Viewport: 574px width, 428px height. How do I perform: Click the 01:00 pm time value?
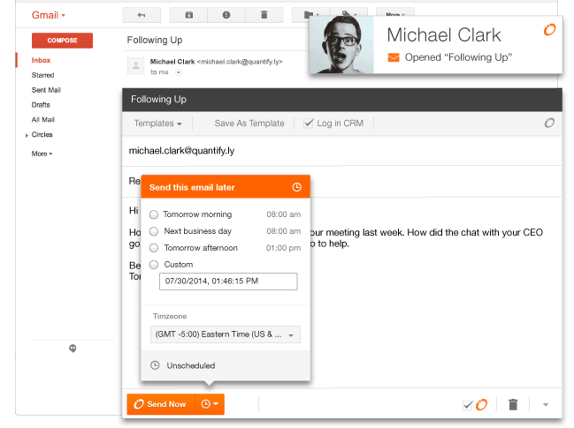[x=283, y=248]
